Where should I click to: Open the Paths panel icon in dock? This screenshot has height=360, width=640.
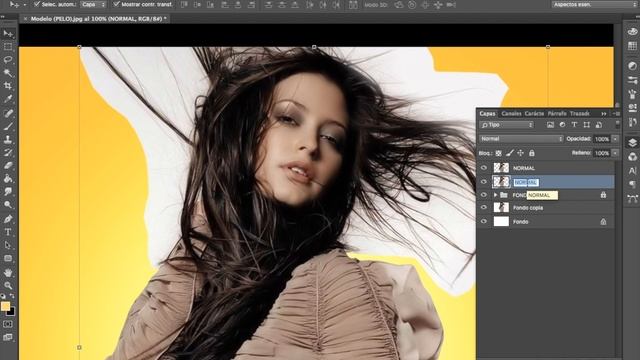click(632, 199)
